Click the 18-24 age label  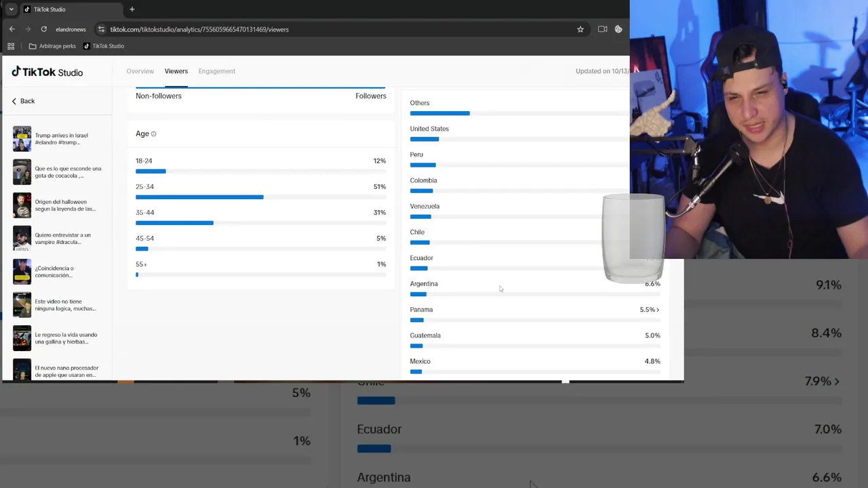click(x=144, y=161)
